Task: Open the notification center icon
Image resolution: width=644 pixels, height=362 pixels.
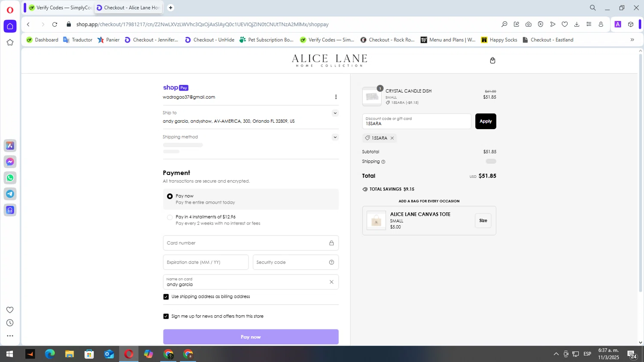Action: pyautogui.click(x=632, y=355)
